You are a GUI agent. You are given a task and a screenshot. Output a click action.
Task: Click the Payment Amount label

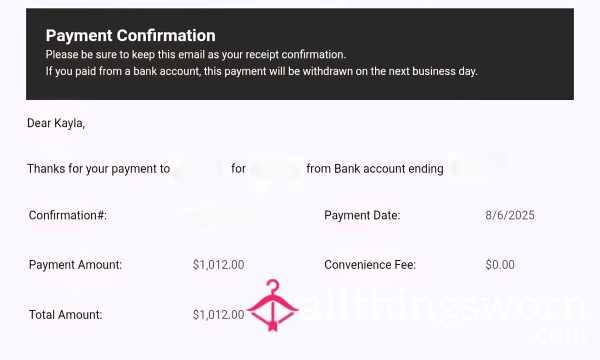coord(75,265)
